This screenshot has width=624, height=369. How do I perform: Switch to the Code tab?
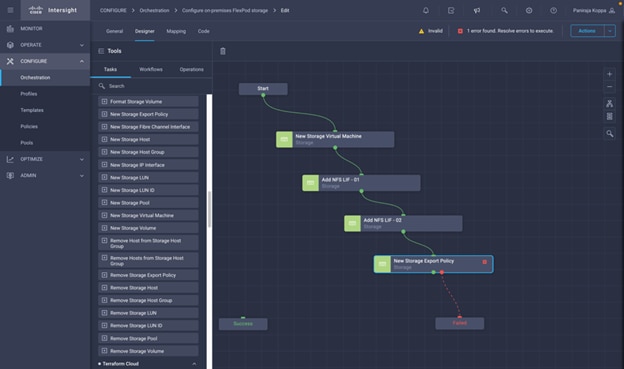203,31
